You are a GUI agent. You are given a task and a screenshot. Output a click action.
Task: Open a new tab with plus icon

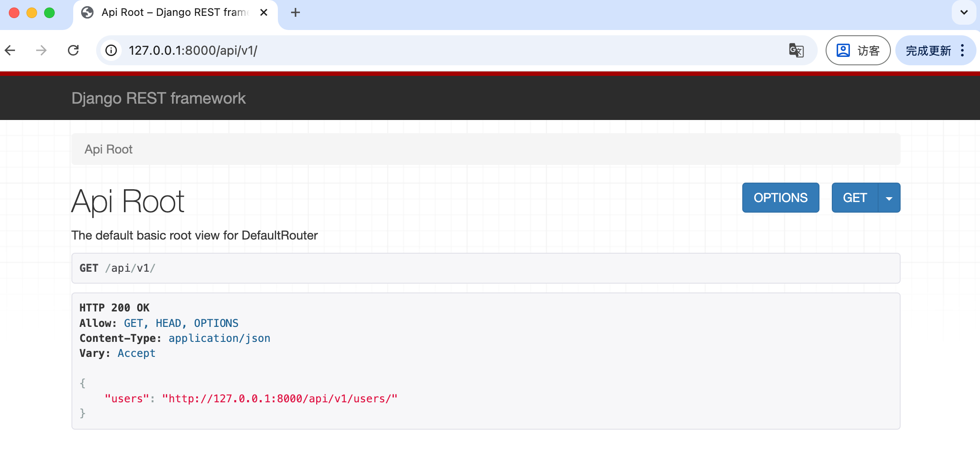point(295,12)
